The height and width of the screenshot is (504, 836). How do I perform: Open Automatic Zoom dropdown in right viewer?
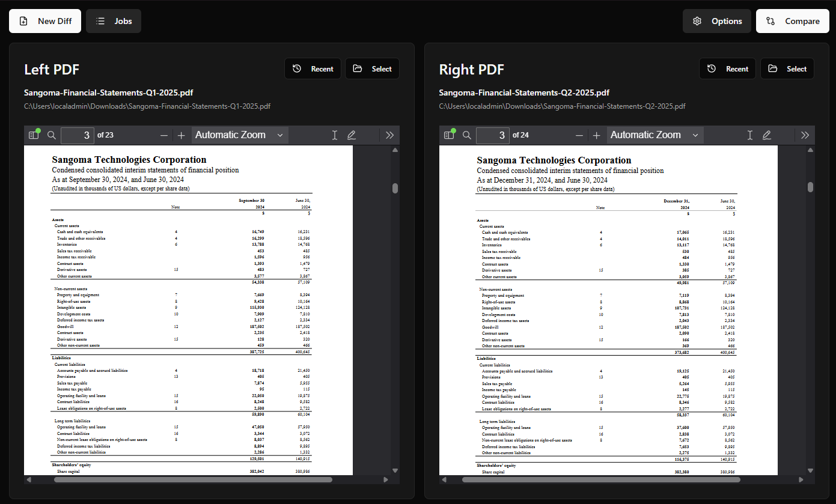(655, 135)
